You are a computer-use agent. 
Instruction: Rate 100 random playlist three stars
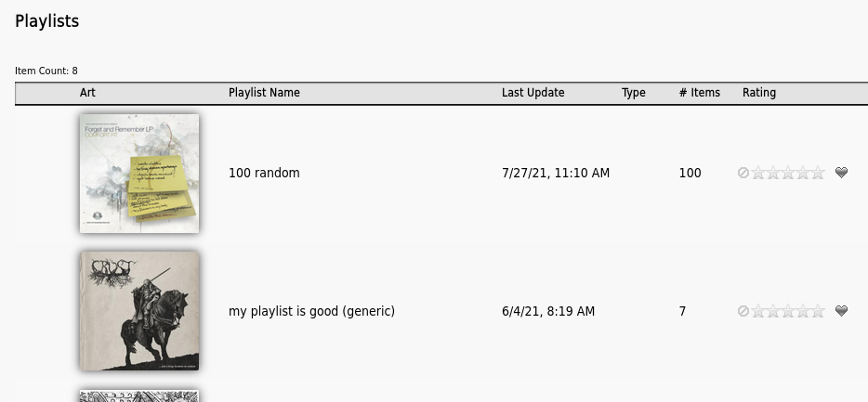[x=787, y=173]
